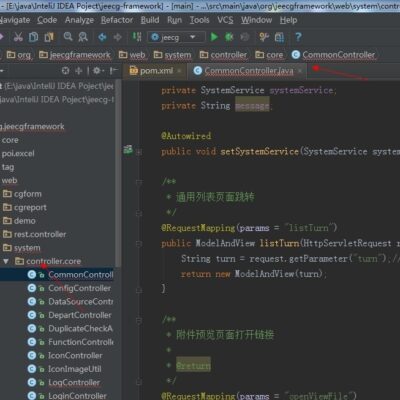Select the cgreport package in tree
The height and width of the screenshot is (400, 400).
(25, 207)
